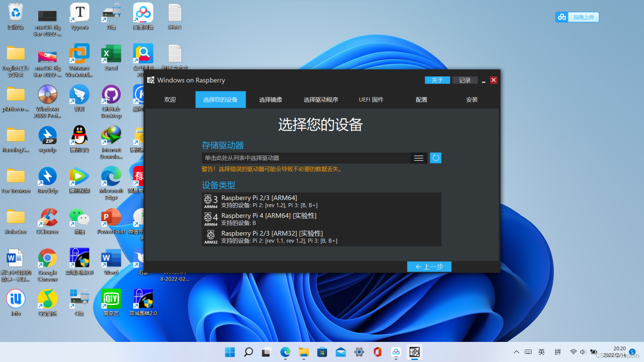
Task: Open the drive list hamburger menu
Action: 419,158
